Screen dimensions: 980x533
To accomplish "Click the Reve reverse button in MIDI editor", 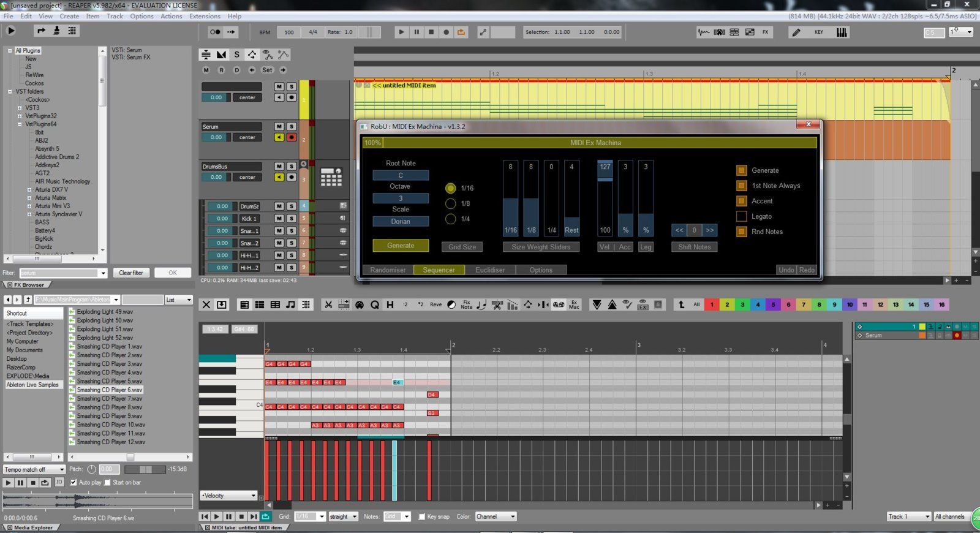I will point(435,304).
